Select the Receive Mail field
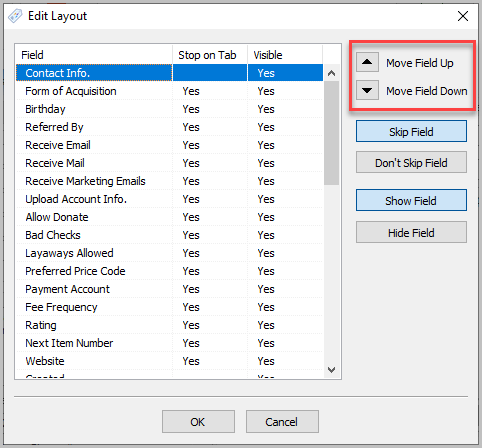The height and width of the screenshot is (448, 482). coord(169,163)
